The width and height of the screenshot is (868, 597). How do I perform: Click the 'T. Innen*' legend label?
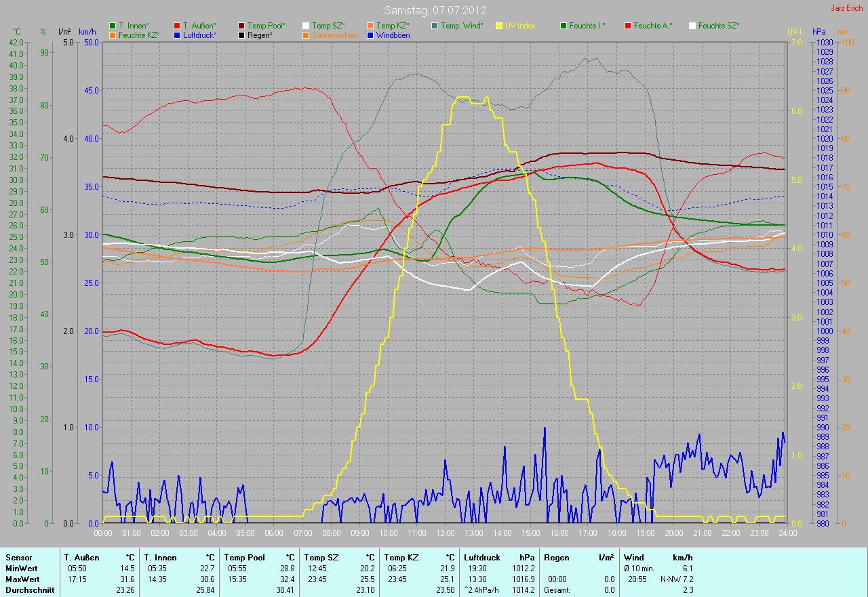click(134, 26)
